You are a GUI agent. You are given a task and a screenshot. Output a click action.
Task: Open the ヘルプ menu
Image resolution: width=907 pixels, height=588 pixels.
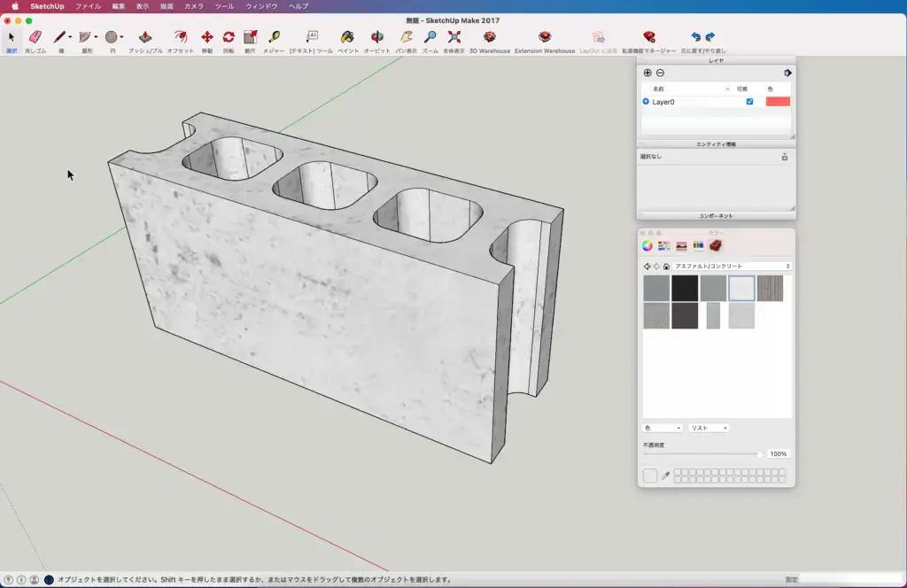tap(298, 6)
